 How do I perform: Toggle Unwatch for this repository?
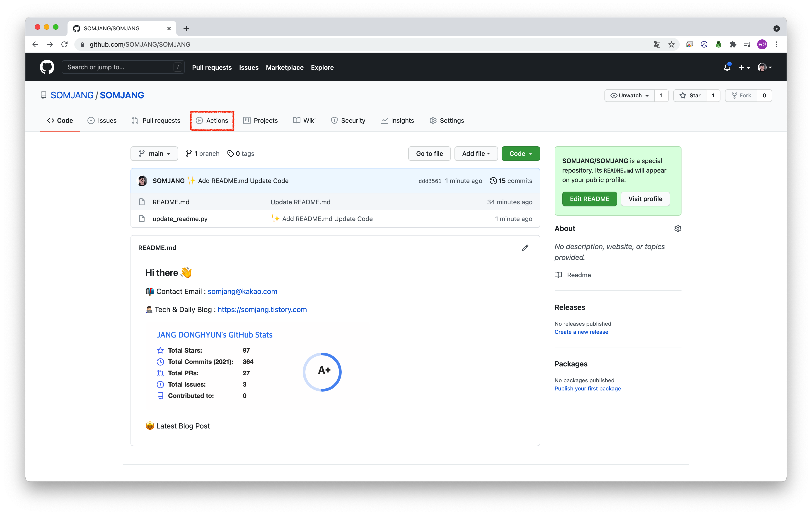[629, 95]
